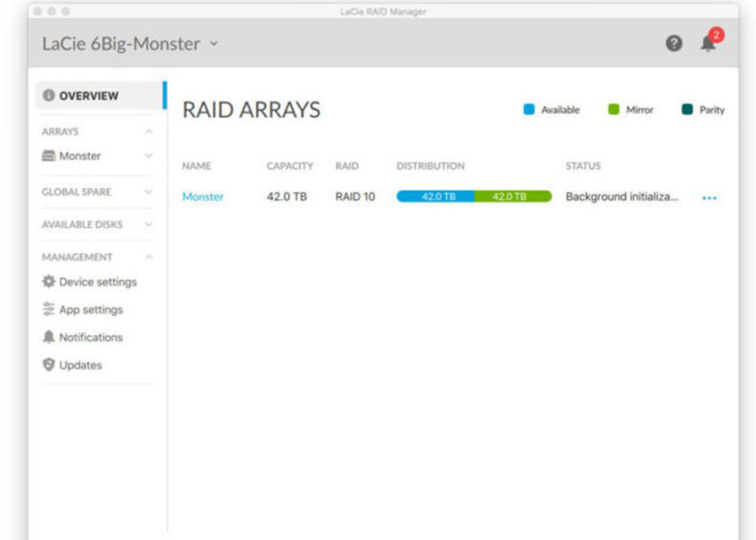Click the Parity legend label
The width and height of the screenshot is (756, 540).
[x=712, y=110]
